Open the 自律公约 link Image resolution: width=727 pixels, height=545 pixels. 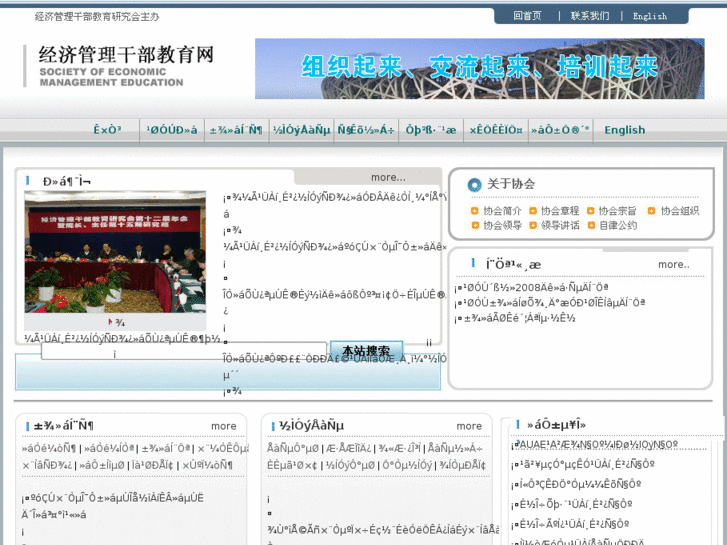pyautogui.click(x=618, y=225)
